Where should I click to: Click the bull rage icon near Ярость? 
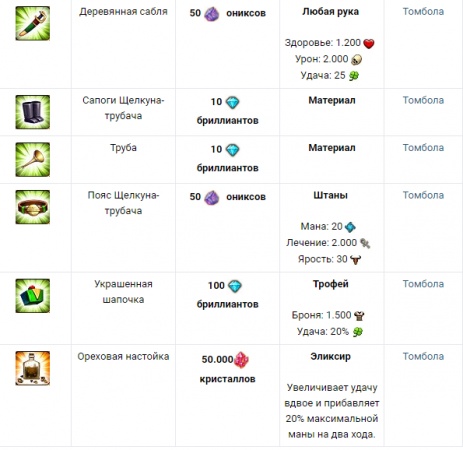[x=356, y=260]
